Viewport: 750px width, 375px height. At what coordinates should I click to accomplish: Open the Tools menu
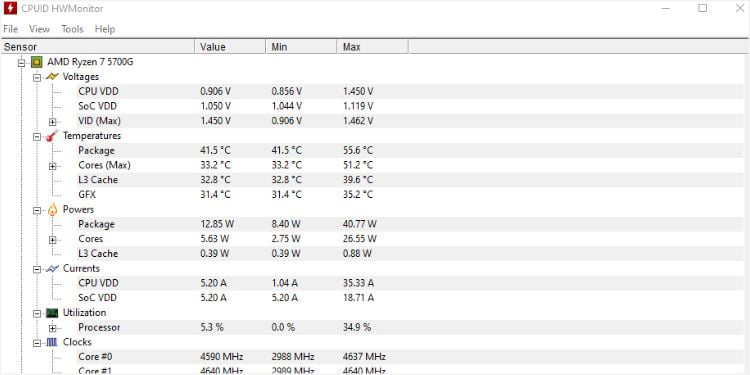tap(72, 29)
